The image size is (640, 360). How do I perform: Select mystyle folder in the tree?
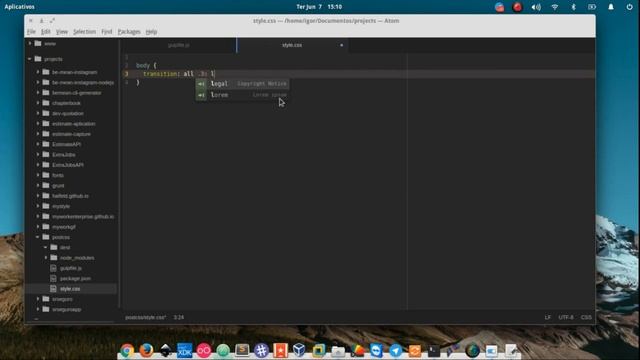[x=61, y=206]
